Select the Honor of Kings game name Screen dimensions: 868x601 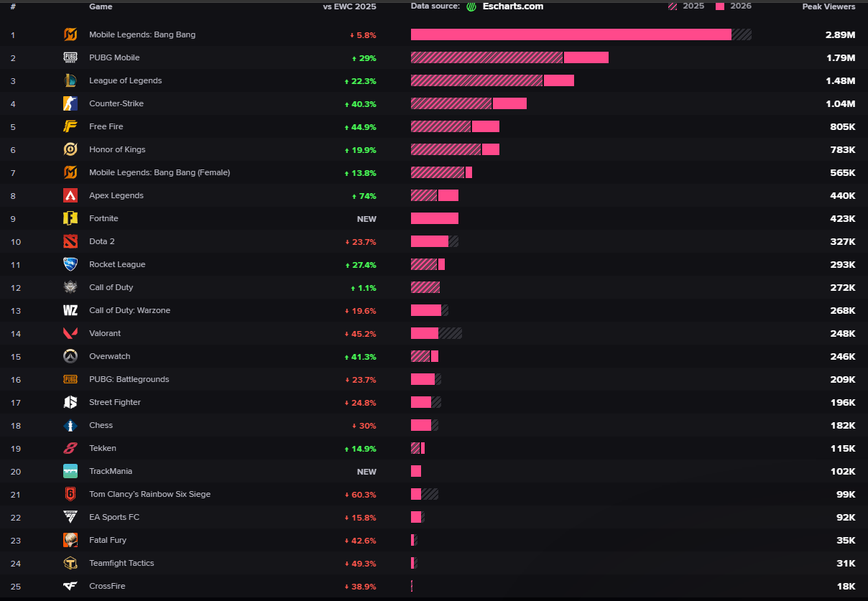click(x=117, y=149)
